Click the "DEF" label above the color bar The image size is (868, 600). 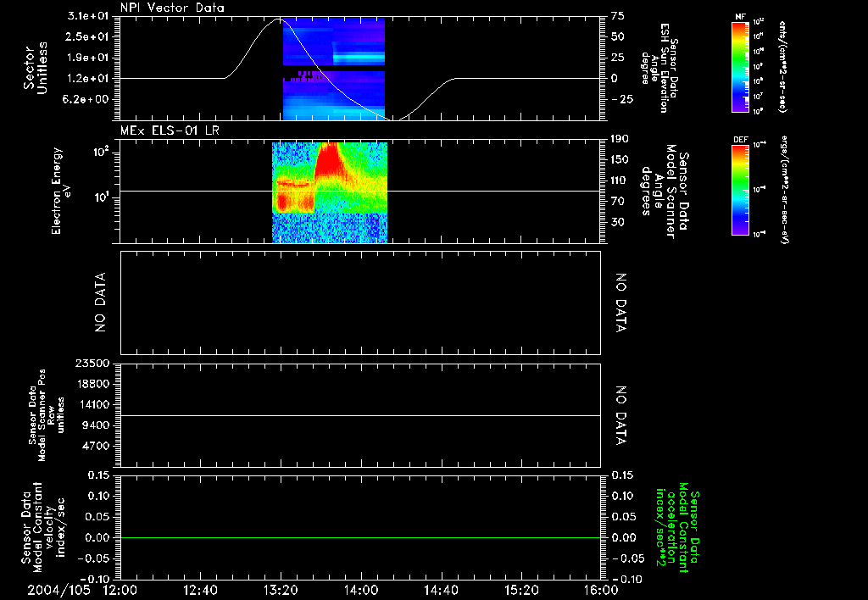[x=741, y=140]
